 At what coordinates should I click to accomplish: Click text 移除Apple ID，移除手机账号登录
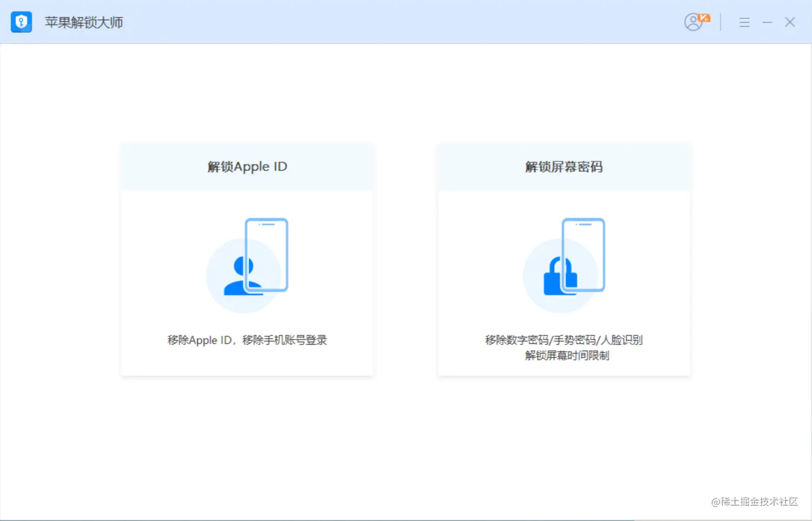click(248, 340)
